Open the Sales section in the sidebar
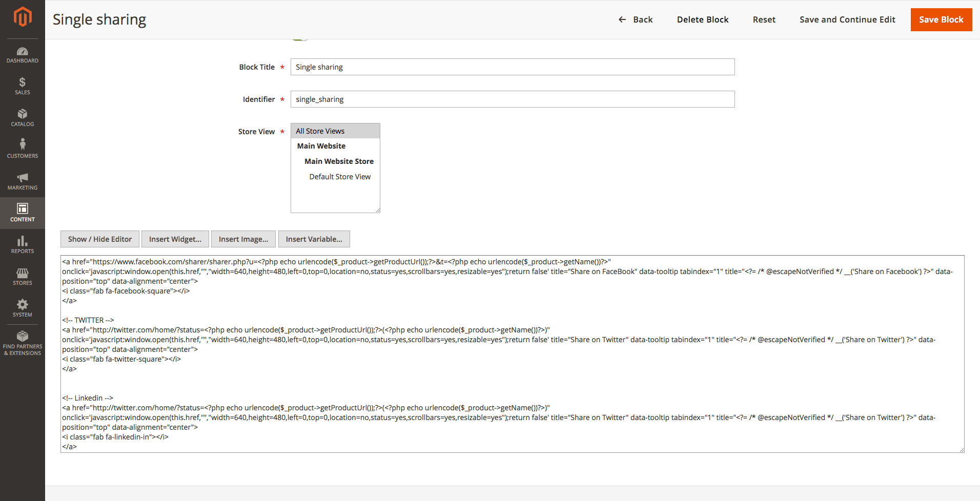The image size is (980, 501). [x=23, y=86]
